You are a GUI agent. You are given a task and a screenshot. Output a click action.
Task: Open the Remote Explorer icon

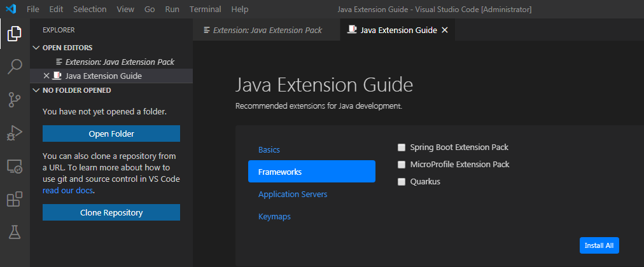tap(15, 167)
